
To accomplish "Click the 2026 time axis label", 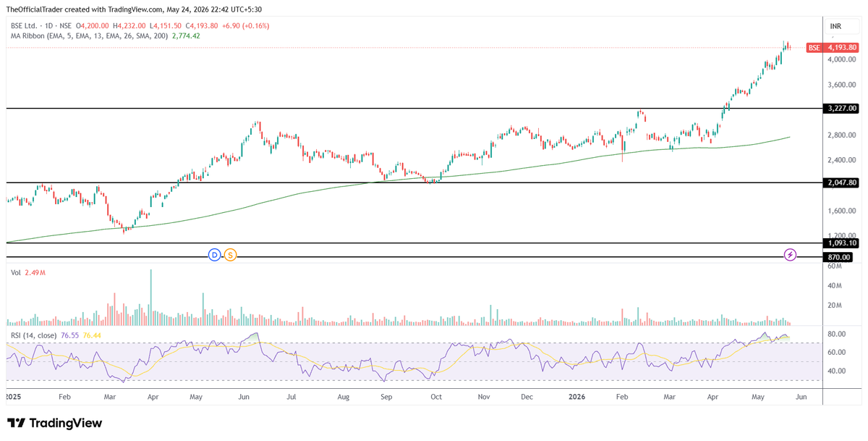I will 576,397.
